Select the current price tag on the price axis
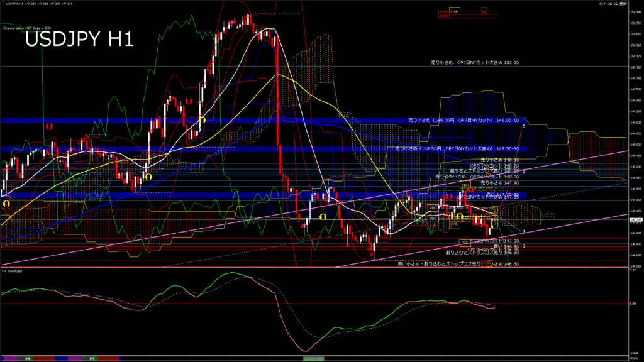Viewport: 644px width, 362px height. point(635,220)
